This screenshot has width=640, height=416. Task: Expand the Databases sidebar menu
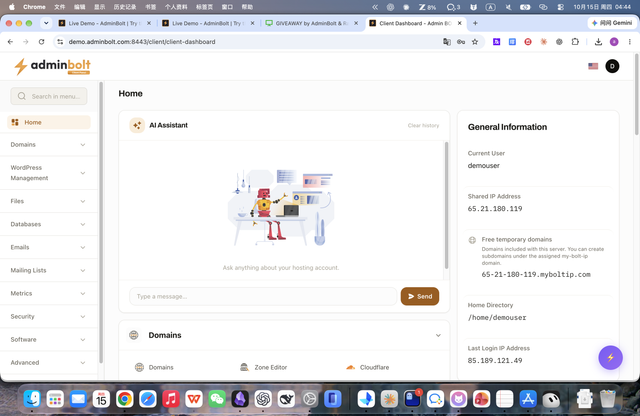49,224
